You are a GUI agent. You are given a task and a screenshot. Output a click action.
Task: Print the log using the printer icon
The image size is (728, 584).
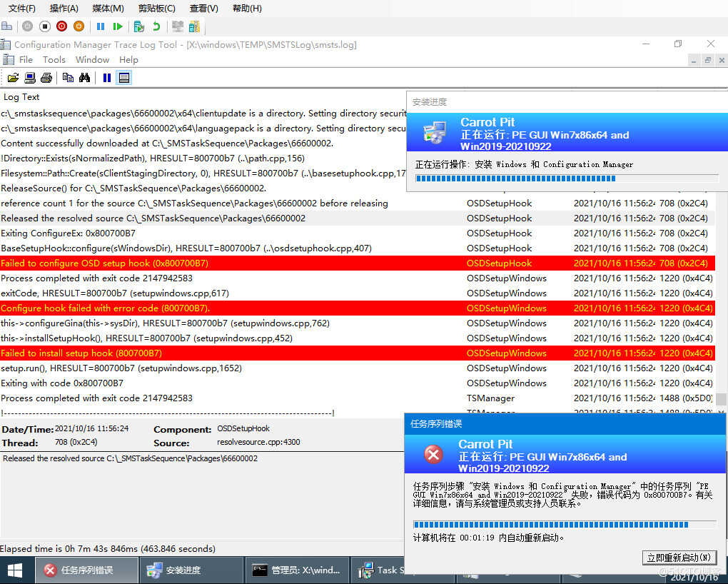point(46,78)
